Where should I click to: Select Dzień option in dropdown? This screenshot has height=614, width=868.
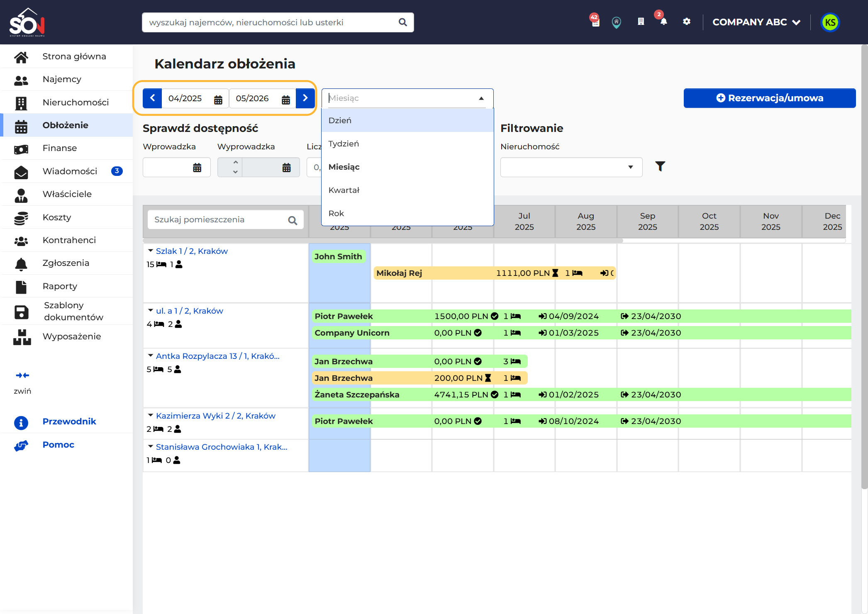click(x=407, y=120)
